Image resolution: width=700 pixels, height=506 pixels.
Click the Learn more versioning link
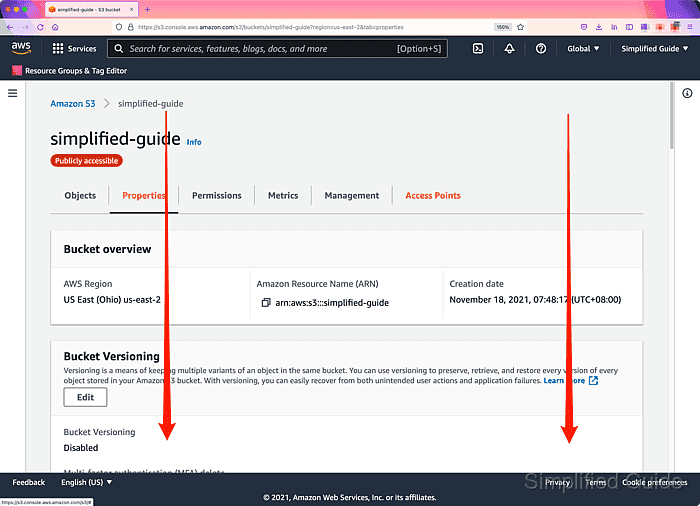564,381
